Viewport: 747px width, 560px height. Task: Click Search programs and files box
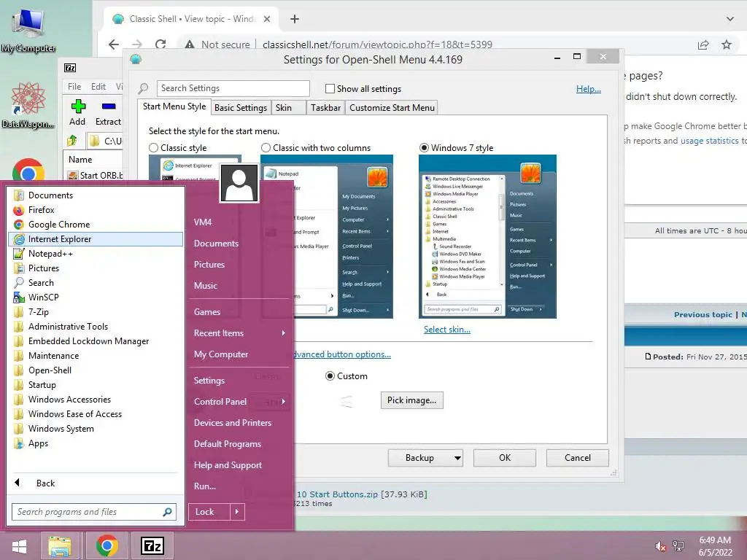point(94,512)
